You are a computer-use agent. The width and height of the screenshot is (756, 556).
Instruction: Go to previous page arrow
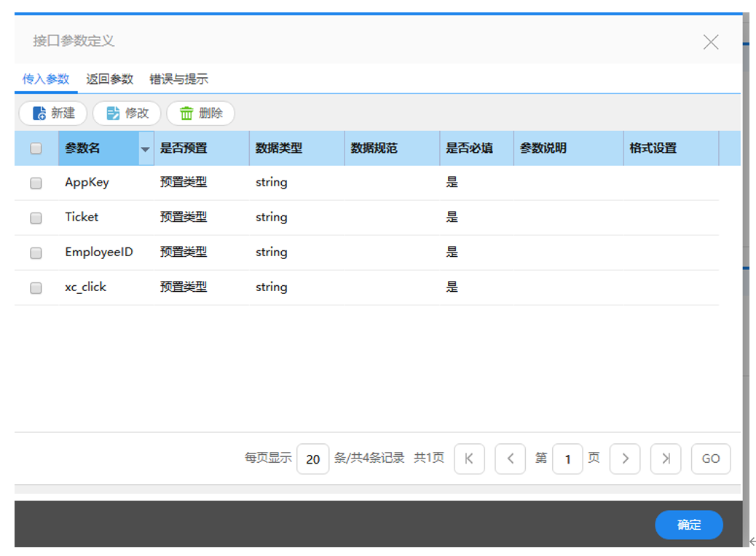[x=510, y=458]
